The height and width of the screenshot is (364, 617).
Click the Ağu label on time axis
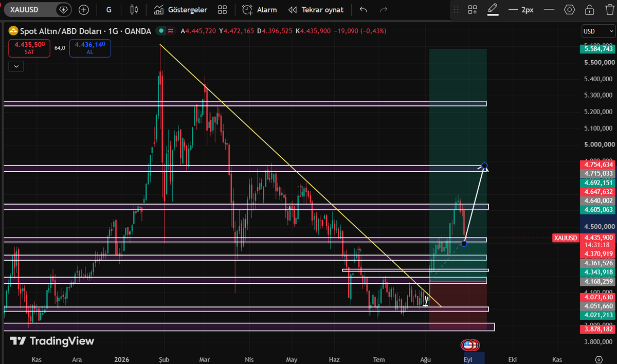pos(425,359)
